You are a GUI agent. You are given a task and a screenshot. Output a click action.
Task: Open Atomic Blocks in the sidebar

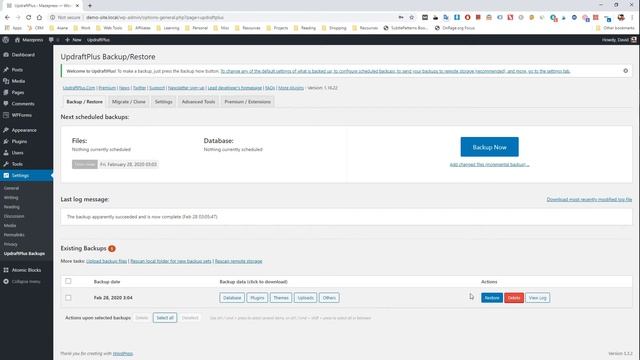(27, 270)
